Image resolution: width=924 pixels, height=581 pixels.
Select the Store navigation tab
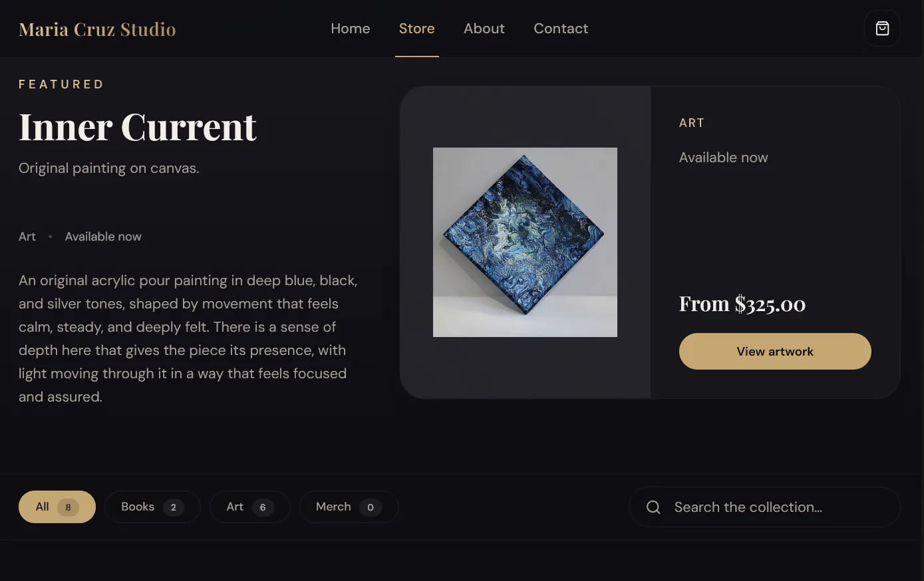[x=417, y=29]
